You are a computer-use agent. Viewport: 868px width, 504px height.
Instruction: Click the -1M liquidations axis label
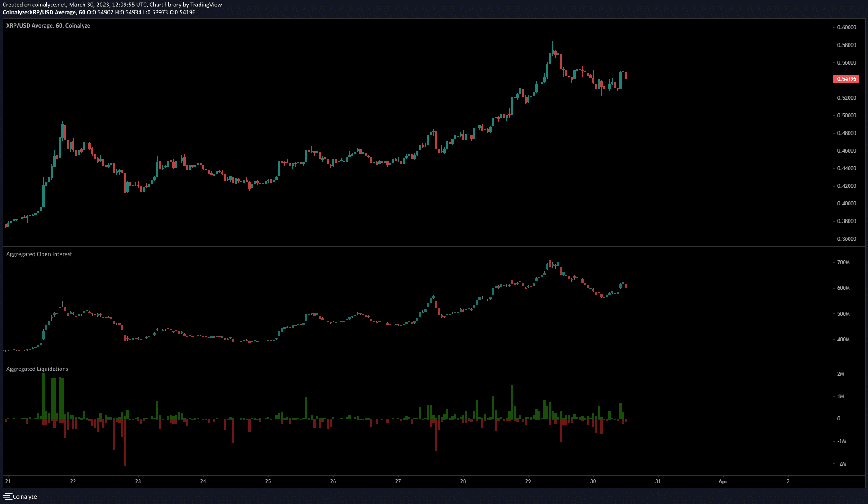tap(842, 441)
